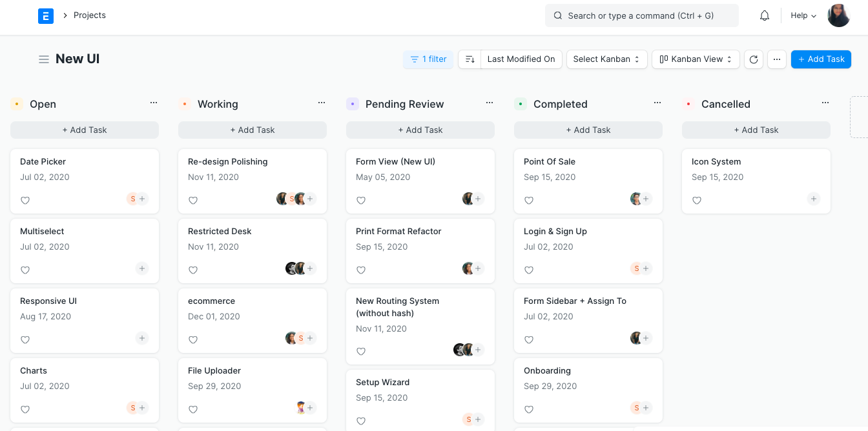This screenshot has width=868, height=431.
Task: Like the ecommerce task
Action: (193, 340)
